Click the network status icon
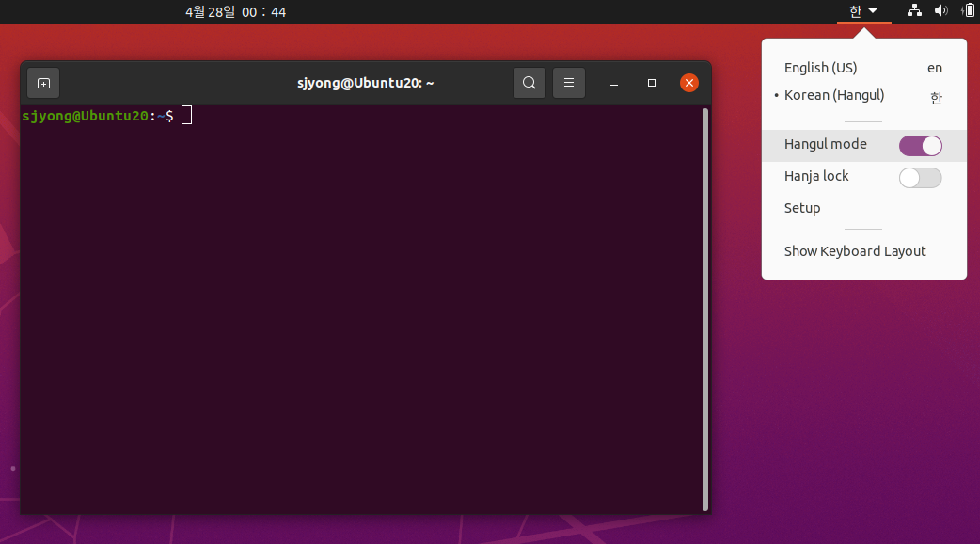Viewport: 980px width, 544px height. (914, 10)
